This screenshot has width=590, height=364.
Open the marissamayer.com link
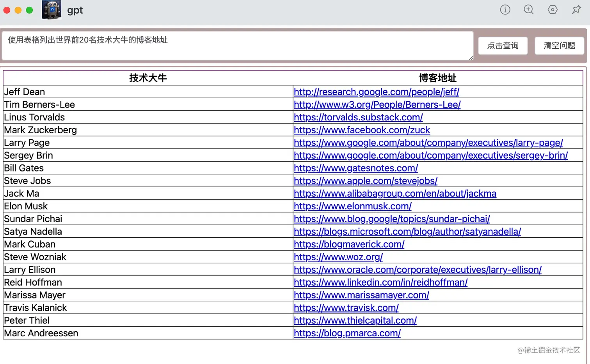coord(361,295)
